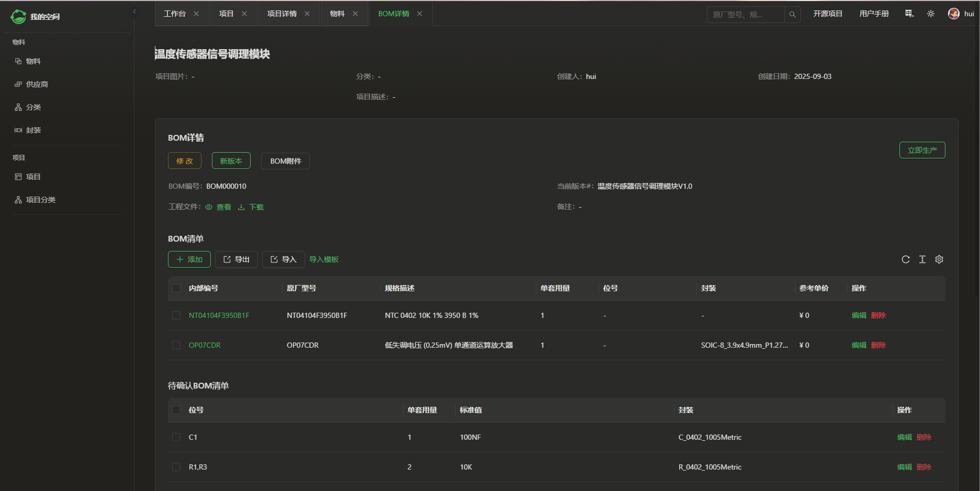Click the user avatar hui

click(x=954, y=14)
